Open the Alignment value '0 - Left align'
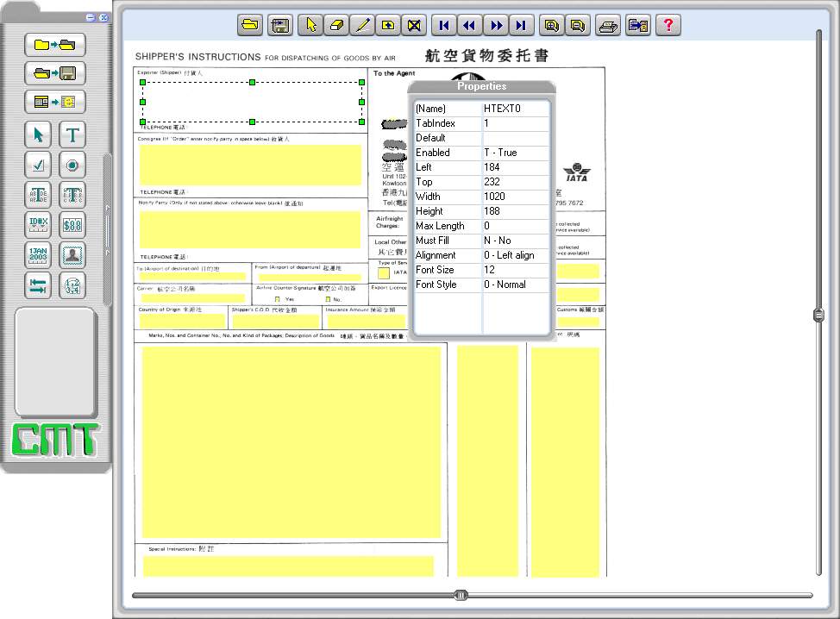 (x=515, y=255)
